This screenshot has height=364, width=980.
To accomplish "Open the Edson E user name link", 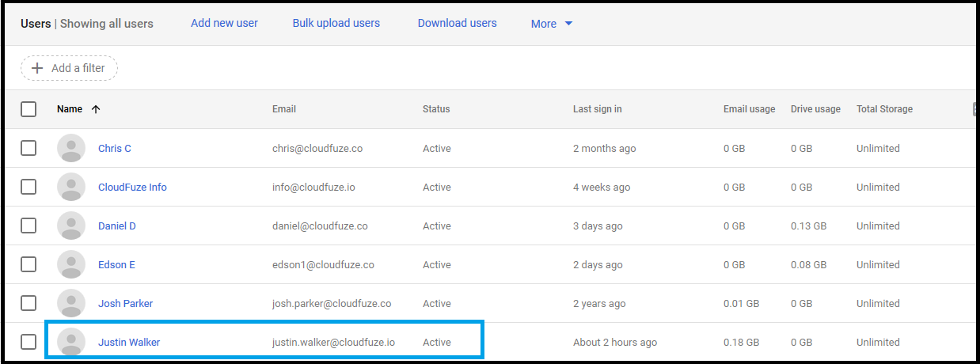I will (x=116, y=265).
